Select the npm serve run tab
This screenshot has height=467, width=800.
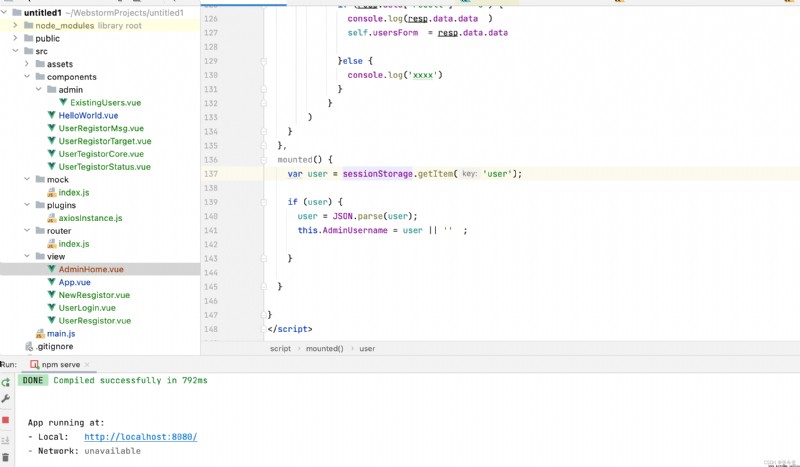tap(61, 364)
